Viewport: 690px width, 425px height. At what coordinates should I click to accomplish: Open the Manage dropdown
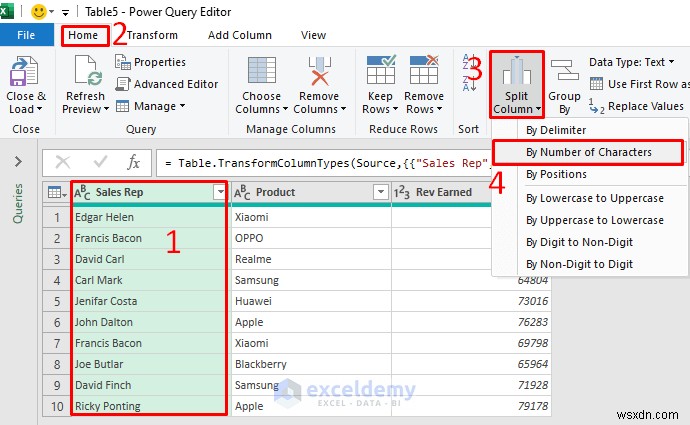150,106
